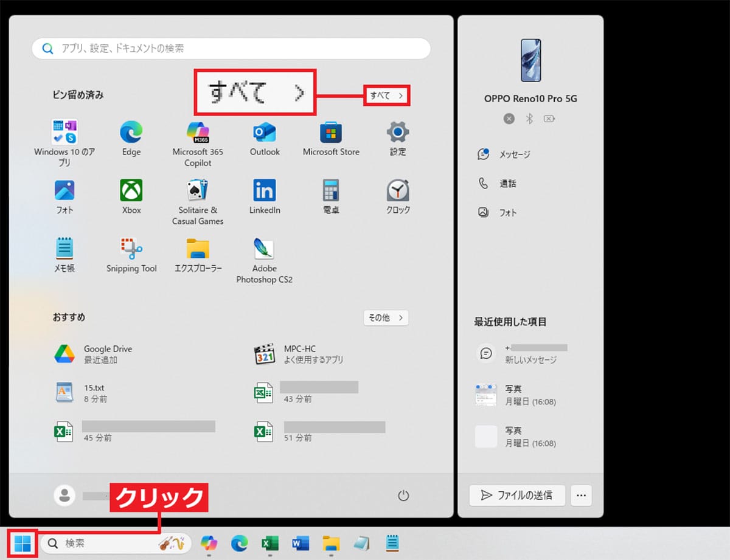The height and width of the screenshot is (560, 730).
Task: Open Copilot from the taskbar
Action: pyautogui.click(x=209, y=543)
